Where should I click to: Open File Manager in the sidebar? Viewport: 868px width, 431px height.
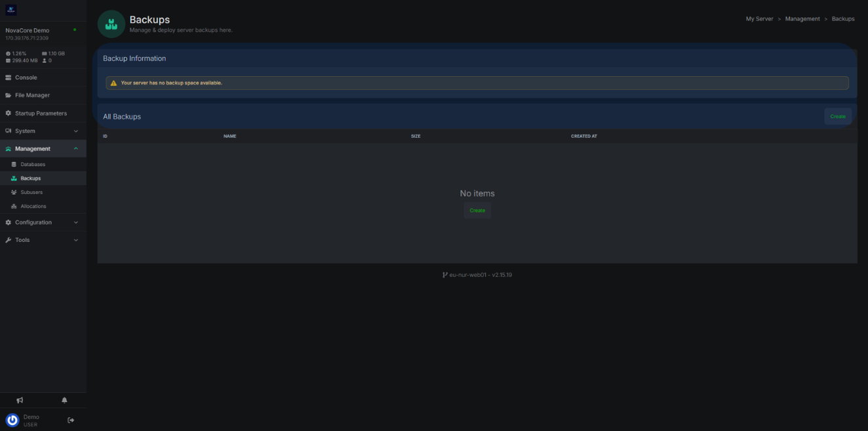(32, 95)
